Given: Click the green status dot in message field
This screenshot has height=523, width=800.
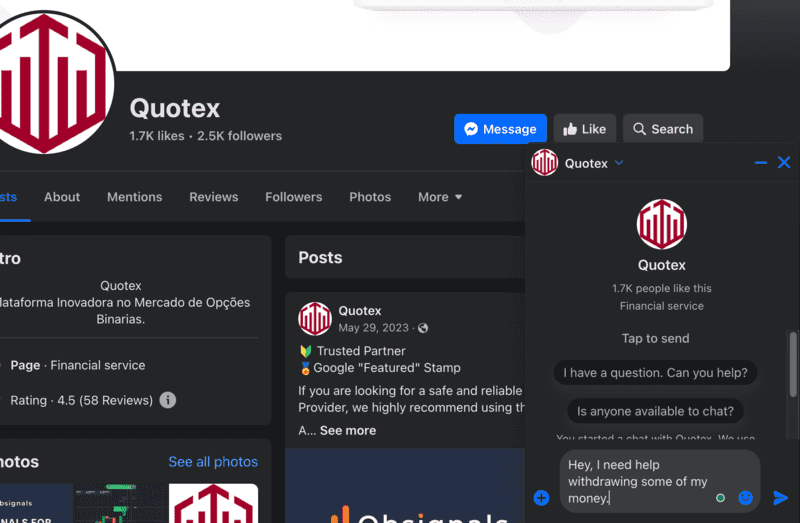Looking at the screenshot, I should pos(720,498).
